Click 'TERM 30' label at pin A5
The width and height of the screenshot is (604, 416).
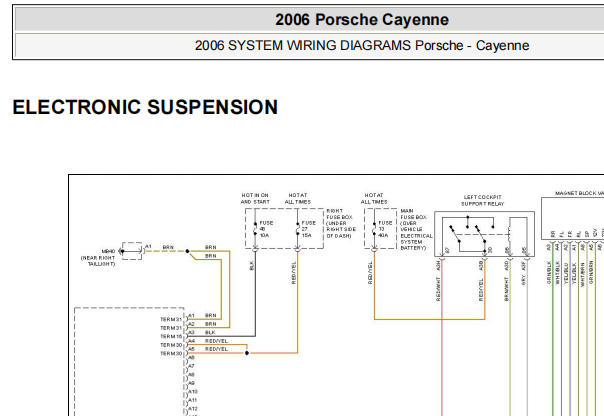(171, 353)
